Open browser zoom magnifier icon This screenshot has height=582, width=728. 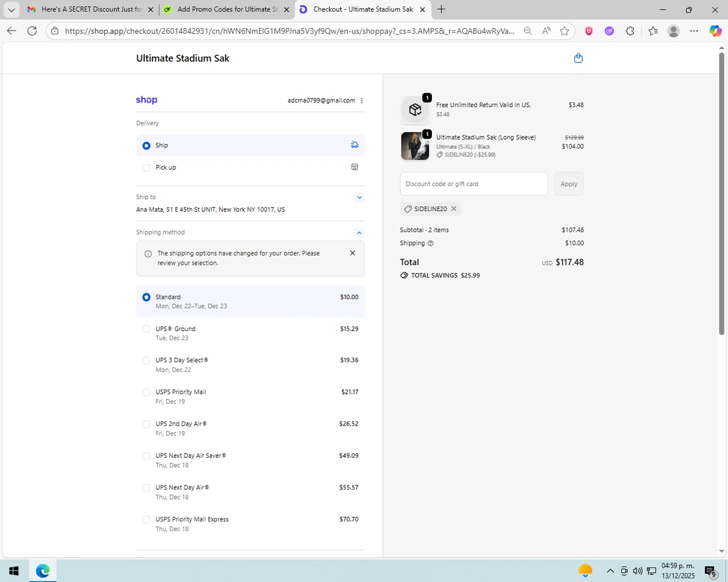[x=528, y=31]
